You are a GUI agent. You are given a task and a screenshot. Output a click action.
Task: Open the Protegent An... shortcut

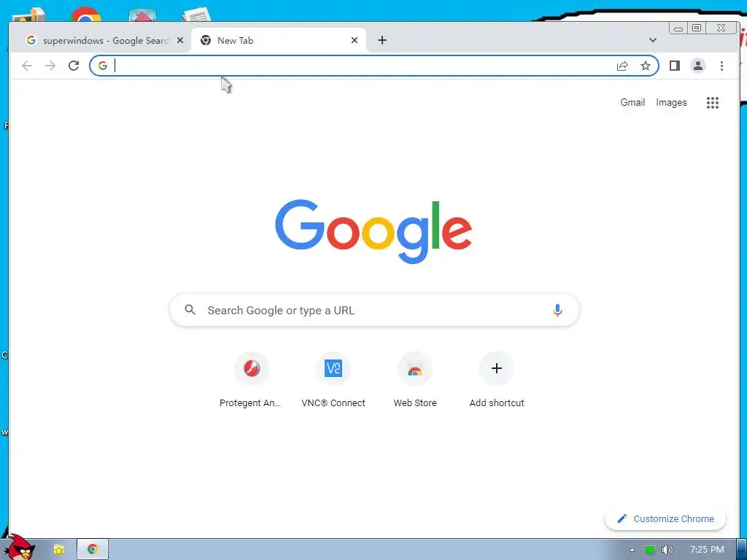point(251,379)
